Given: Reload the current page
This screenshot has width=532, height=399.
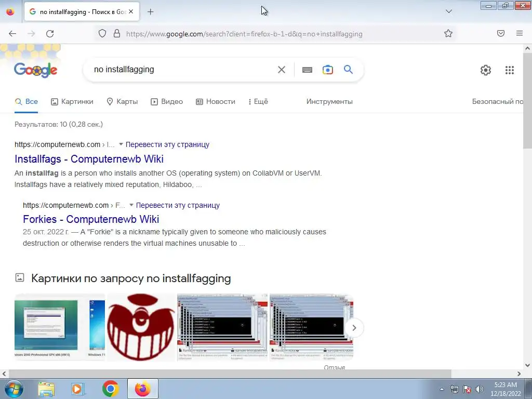Looking at the screenshot, I should click(50, 34).
